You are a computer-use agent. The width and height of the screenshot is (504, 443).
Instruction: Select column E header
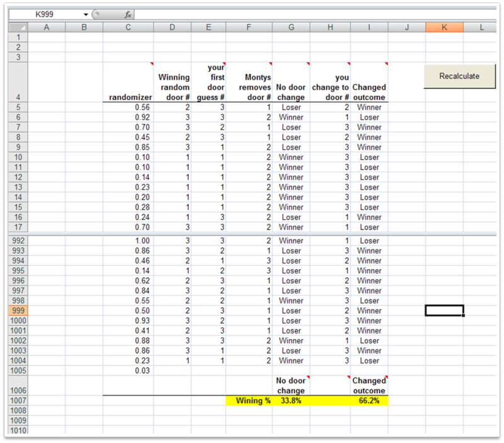pos(209,27)
